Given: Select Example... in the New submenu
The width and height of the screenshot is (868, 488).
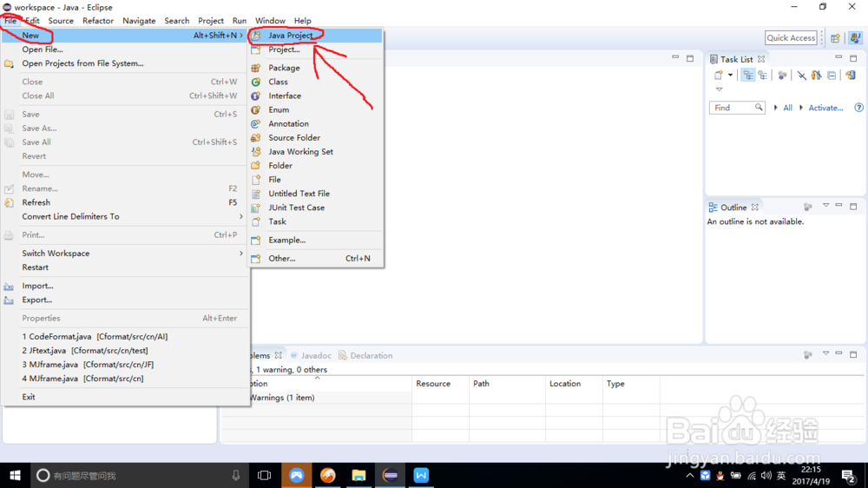Looking at the screenshot, I should pos(315,240).
